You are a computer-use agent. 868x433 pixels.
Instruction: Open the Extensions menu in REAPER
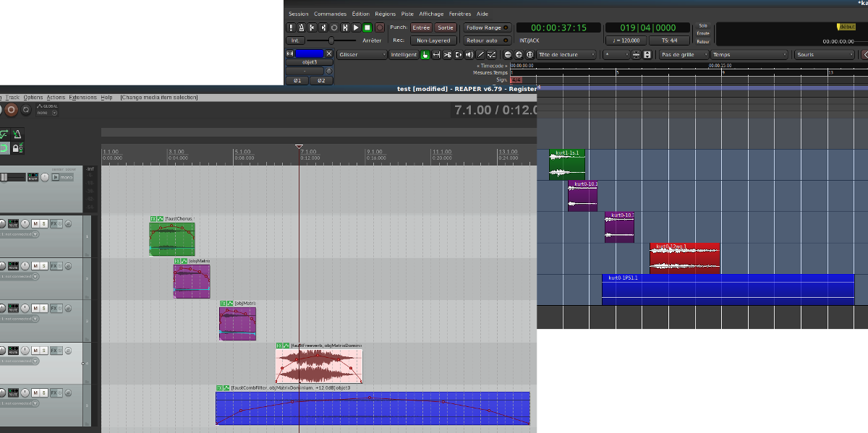tap(82, 97)
